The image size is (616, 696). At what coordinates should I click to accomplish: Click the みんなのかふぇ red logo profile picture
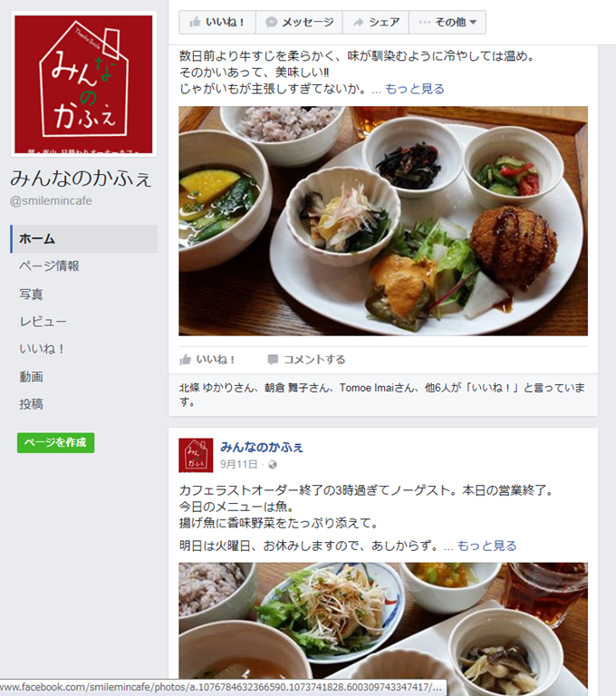click(83, 84)
